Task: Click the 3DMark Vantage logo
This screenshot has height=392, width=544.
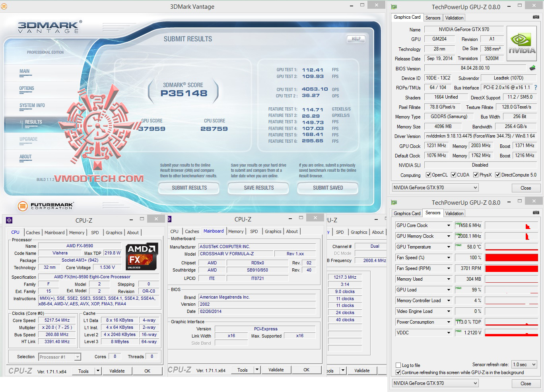Action: (50, 27)
